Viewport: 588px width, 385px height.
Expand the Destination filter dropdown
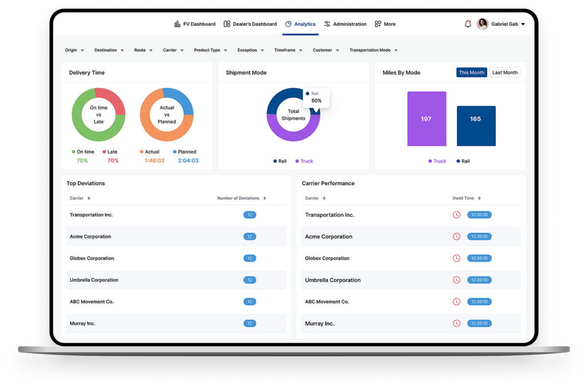point(109,50)
